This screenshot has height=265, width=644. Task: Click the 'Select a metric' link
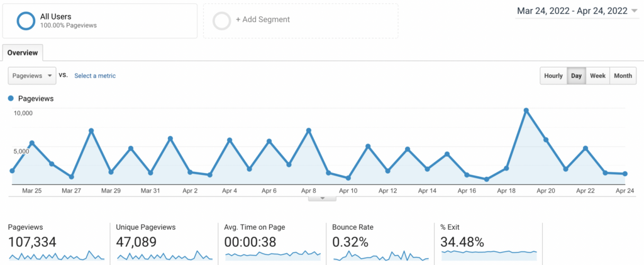pyautogui.click(x=95, y=76)
